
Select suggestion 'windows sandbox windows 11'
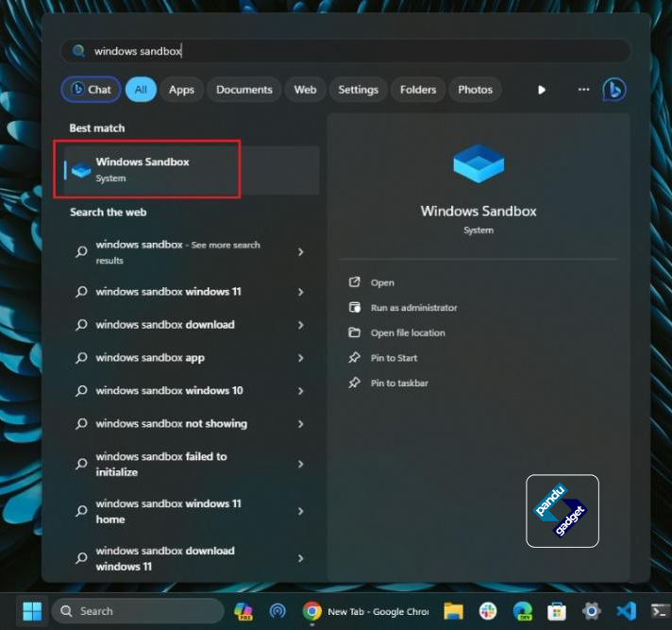click(168, 292)
